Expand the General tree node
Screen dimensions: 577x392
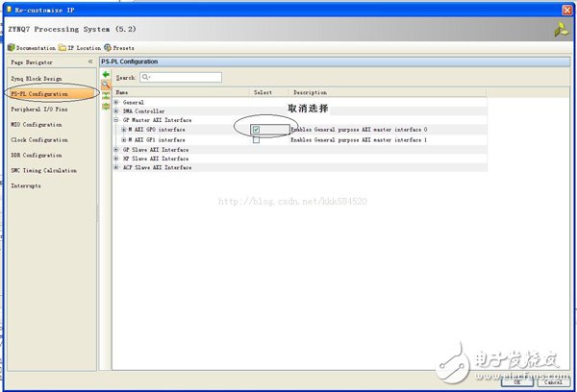pyautogui.click(x=116, y=102)
